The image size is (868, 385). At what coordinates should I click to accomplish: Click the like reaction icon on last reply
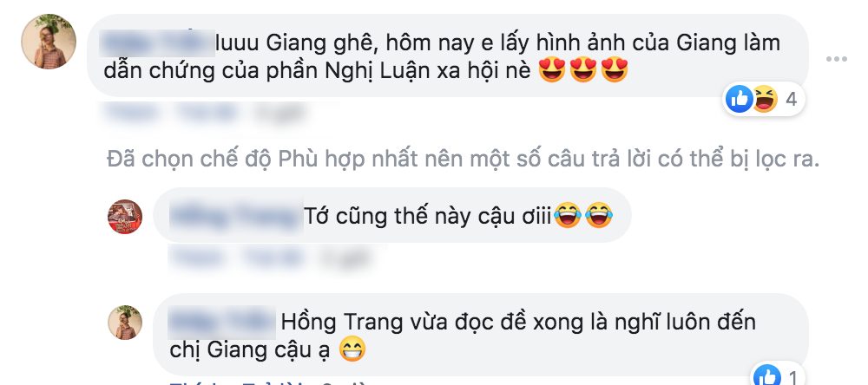click(x=766, y=375)
